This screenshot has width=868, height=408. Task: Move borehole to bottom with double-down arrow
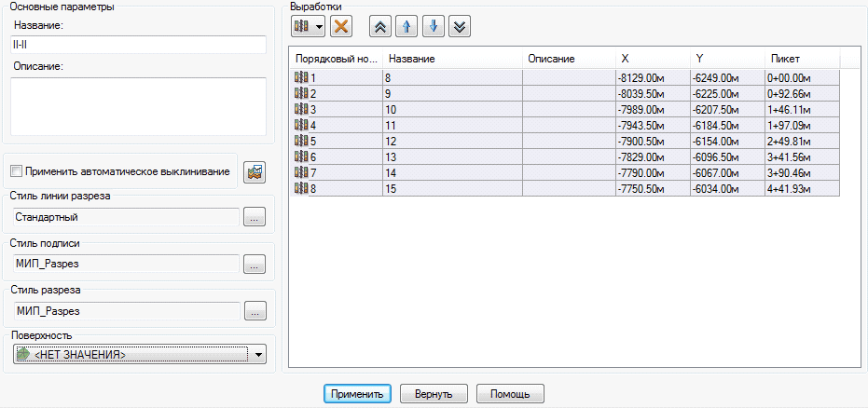458,26
